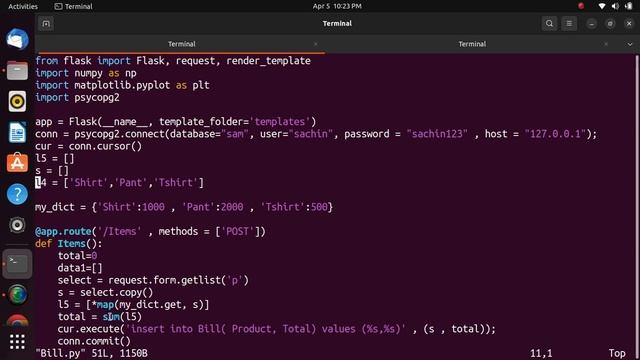Open LibreOffice Writer from the dock

click(17, 132)
